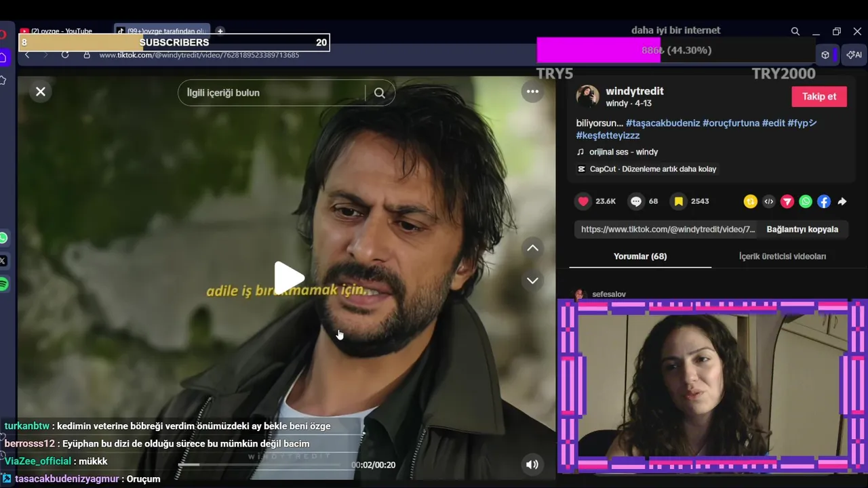868x488 pixels.
Task: Open hashtag #taşacakbudeniz
Action: (x=663, y=123)
